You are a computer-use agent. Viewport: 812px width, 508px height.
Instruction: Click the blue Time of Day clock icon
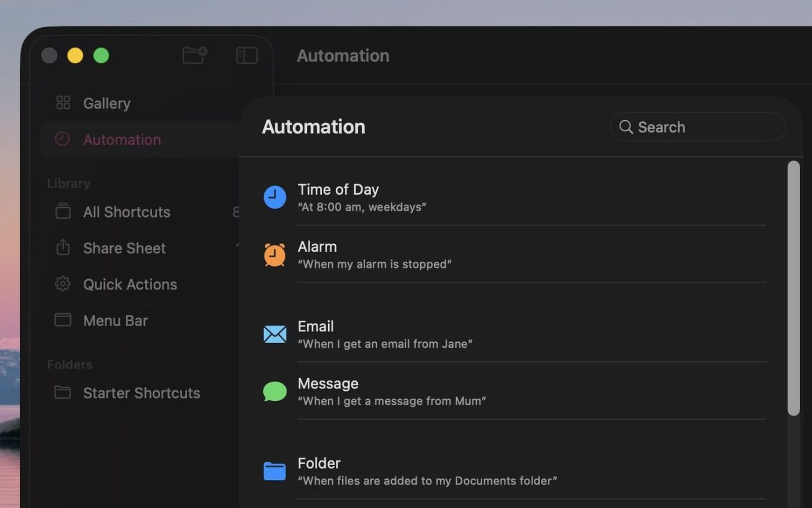[x=275, y=197]
